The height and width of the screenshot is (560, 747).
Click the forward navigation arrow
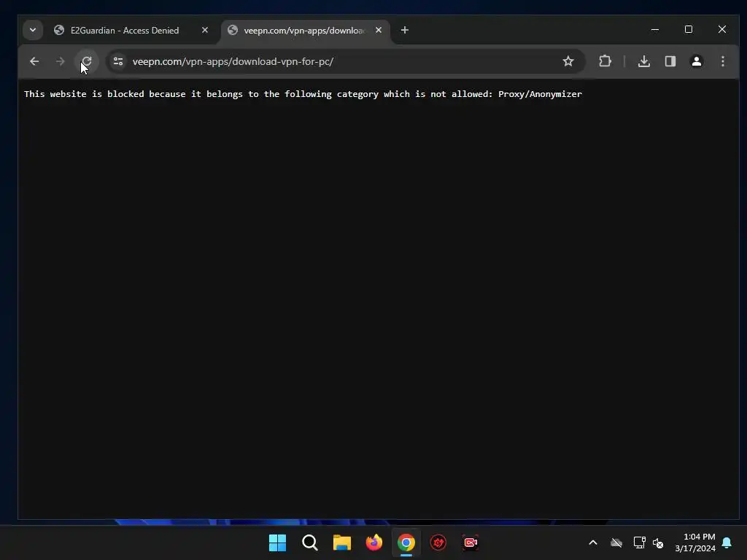(x=60, y=61)
